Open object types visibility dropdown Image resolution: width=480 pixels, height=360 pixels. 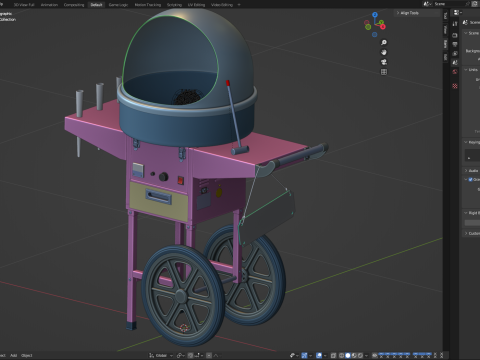pos(293,355)
